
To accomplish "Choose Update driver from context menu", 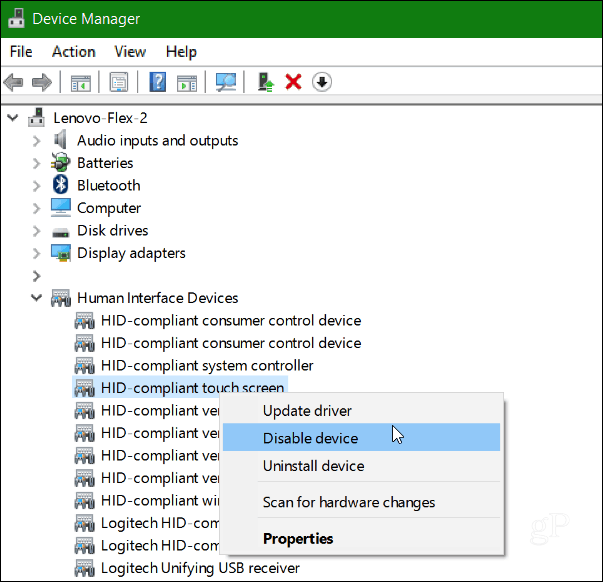I will click(x=361, y=411).
